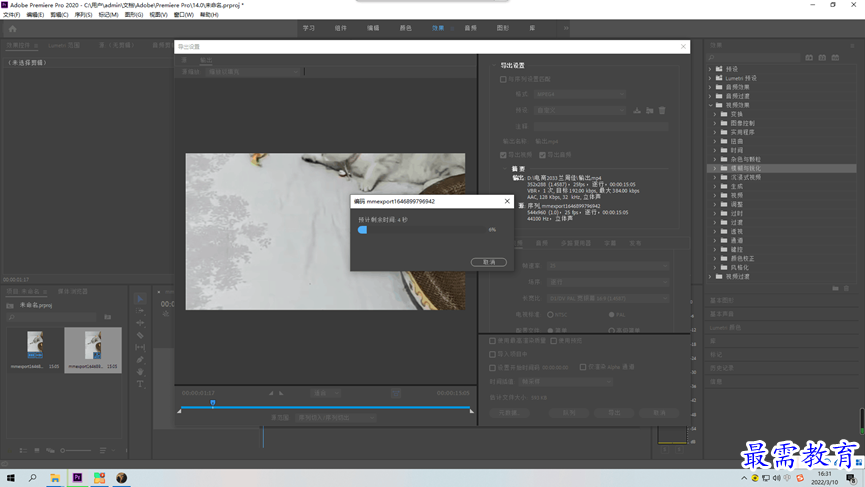Click the blue playhead on export timeline
Image resolution: width=865 pixels, height=487 pixels.
[212, 403]
